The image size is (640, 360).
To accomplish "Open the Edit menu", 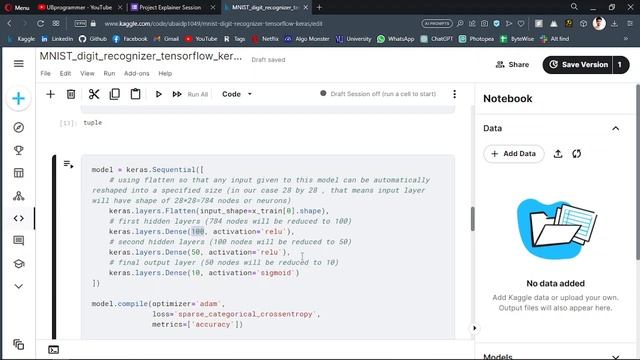I will [65, 73].
